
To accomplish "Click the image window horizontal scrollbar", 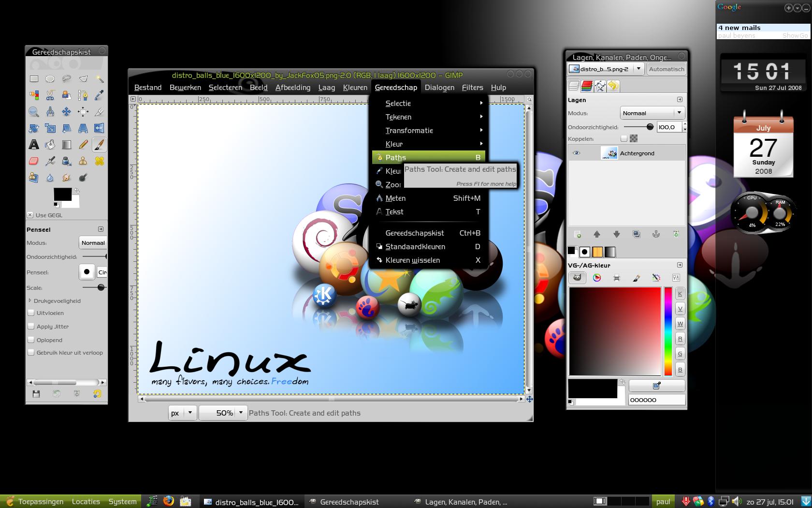I will [x=332, y=399].
